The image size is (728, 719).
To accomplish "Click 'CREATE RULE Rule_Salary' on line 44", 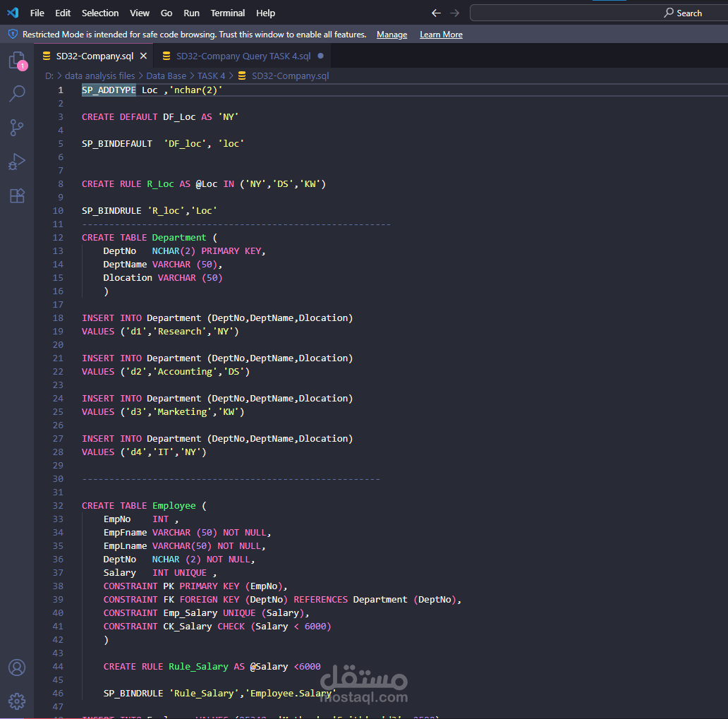I will click(x=166, y=667).
